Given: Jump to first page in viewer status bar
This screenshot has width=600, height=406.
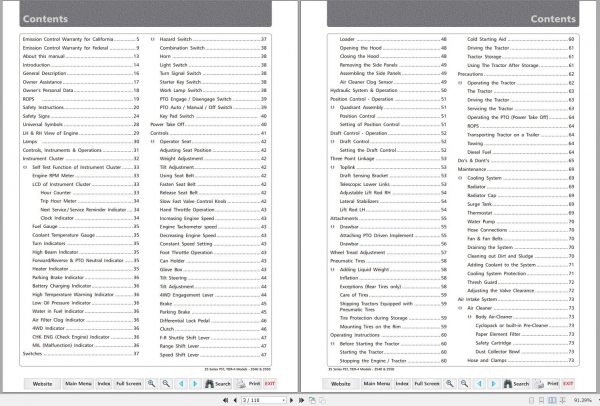Looking at the screenshot, I should pos(225,400).
